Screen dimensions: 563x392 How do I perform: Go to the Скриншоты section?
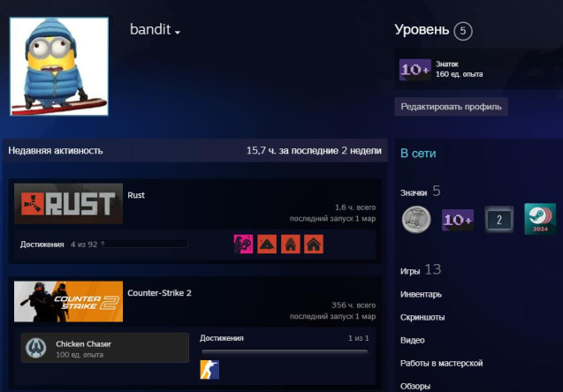pyautogui.click(x=422, y=318)
